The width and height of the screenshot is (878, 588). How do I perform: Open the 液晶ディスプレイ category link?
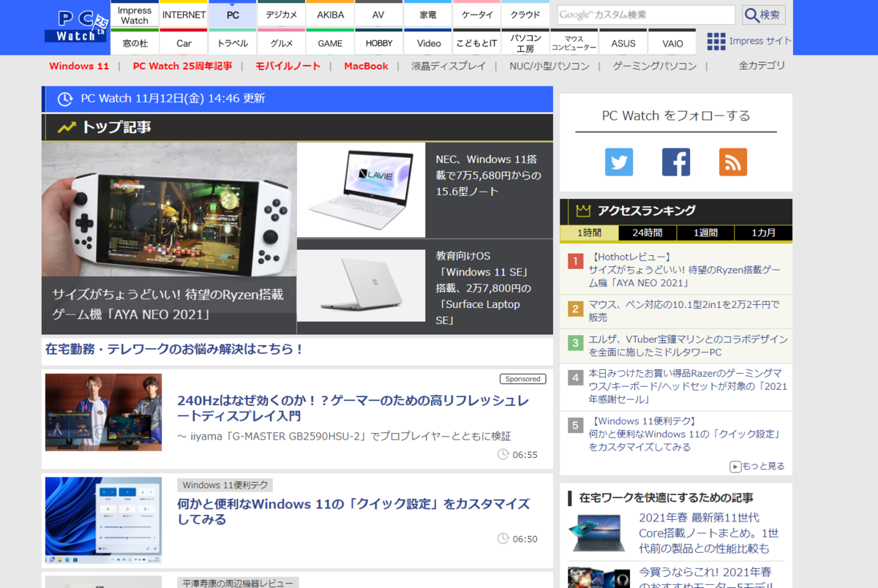[x=449, y=66]
